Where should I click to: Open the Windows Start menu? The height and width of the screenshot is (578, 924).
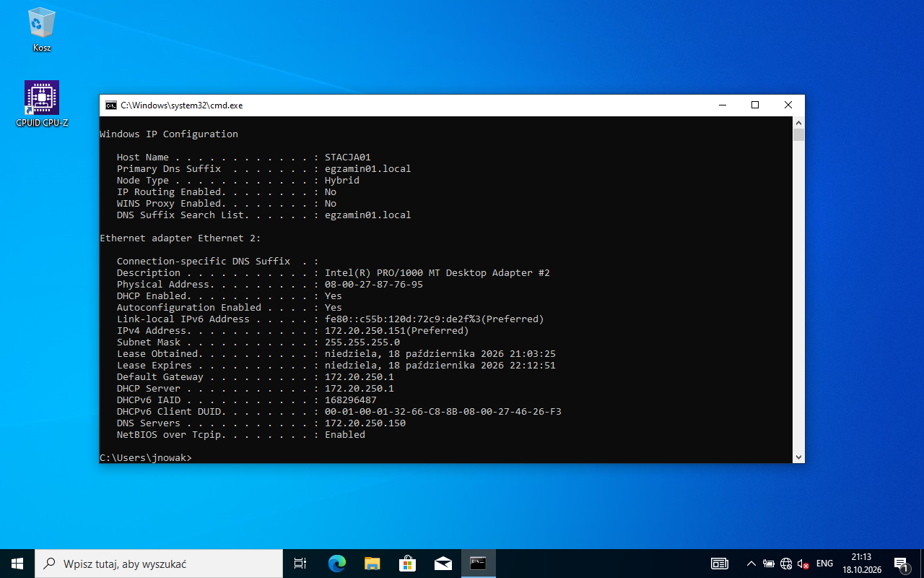(x=17, y=564)
